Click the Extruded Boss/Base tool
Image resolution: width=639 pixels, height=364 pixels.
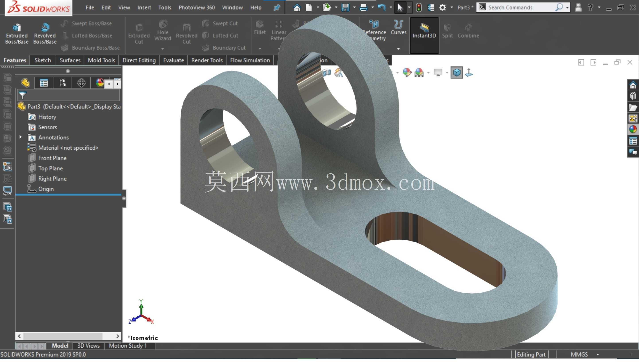coord(16,33)
